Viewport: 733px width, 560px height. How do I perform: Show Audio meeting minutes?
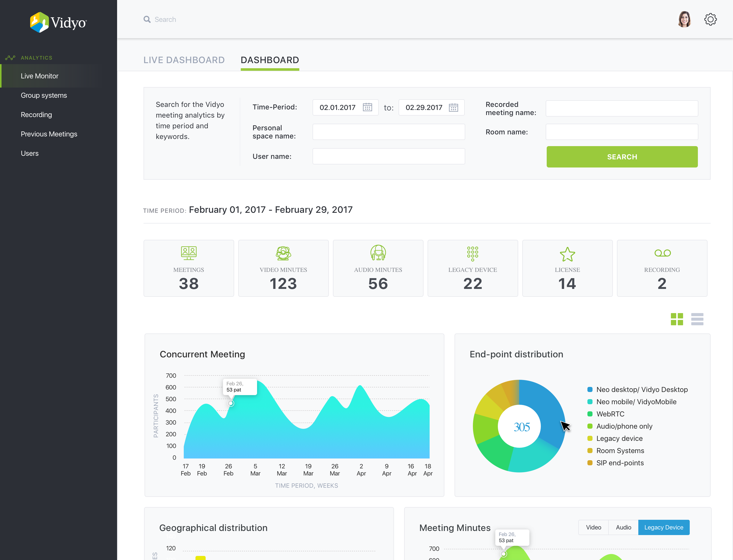[623, 527]
